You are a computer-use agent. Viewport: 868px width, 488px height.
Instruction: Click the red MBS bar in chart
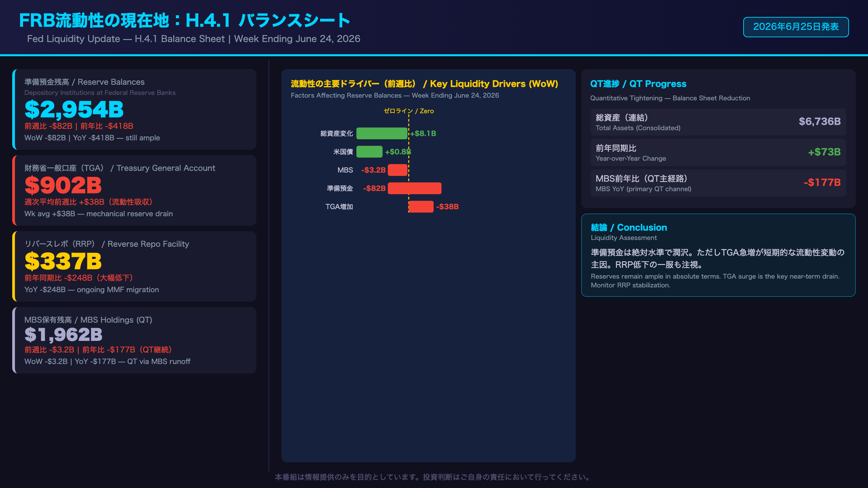[x=397, y=170]
